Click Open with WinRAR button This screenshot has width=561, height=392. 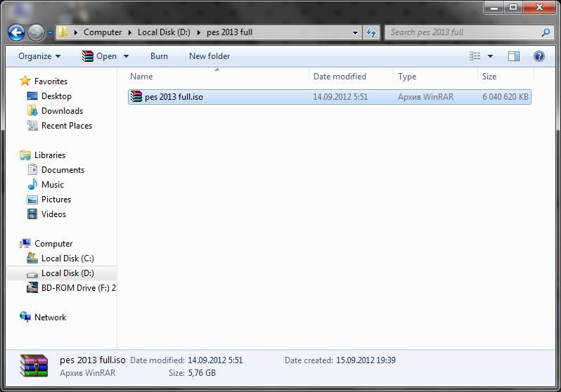(x=99, y=56)
